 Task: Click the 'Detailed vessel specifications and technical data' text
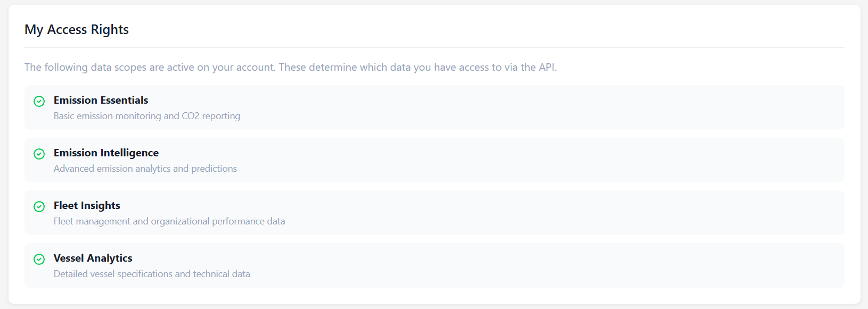tap(151, 274)
